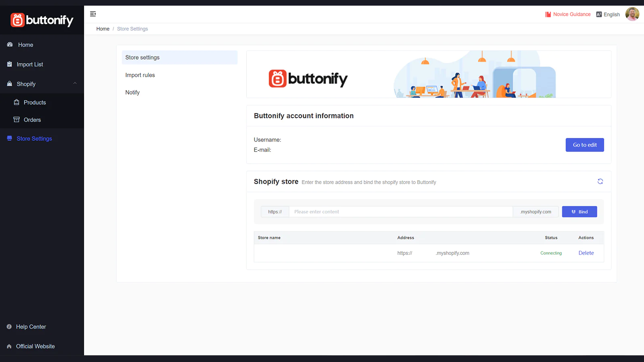Screen dimensions: 644x362
Task: Open Novice Guidance
Action: [x=572, y=14]
